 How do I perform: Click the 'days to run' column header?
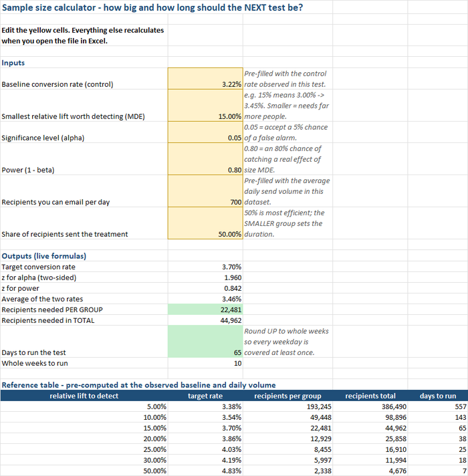[438, 396]
